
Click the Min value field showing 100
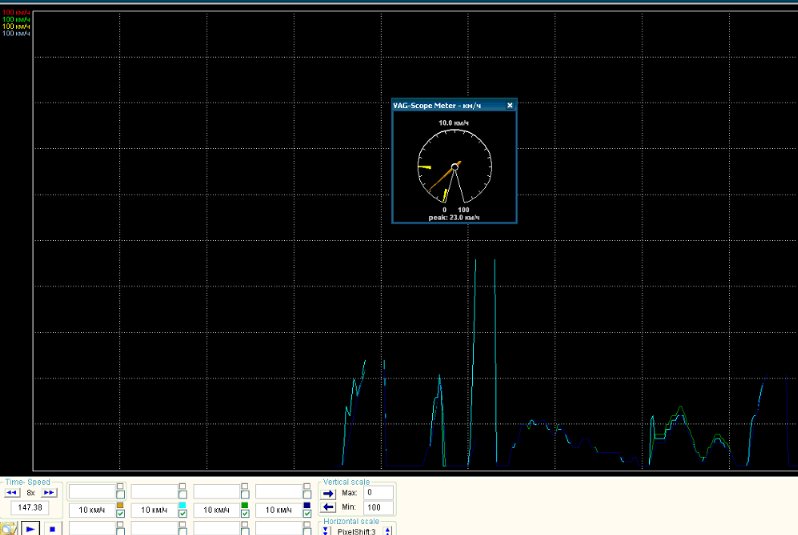[x=378, y=507]
